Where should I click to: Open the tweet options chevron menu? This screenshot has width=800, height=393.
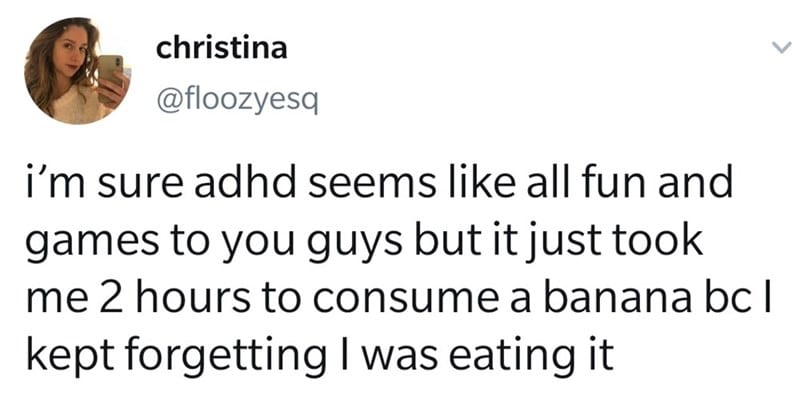[781, 47]
